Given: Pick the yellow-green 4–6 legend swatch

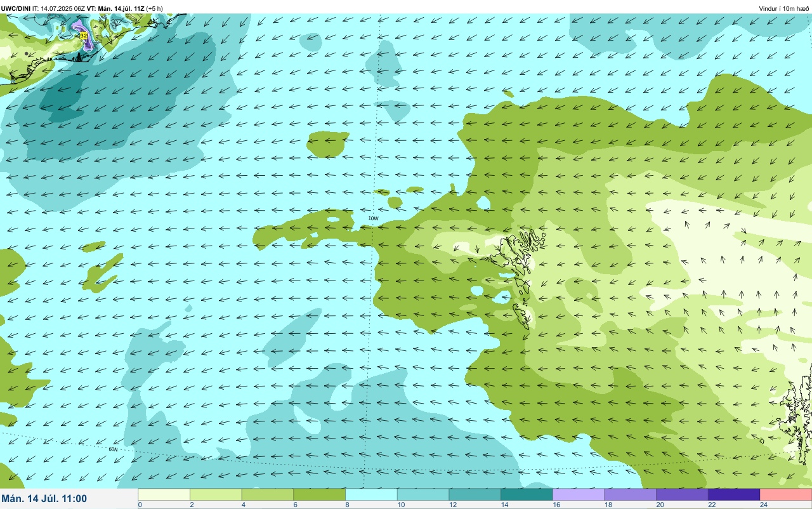Looking at the screenshot, I should (x=268, y=494).
